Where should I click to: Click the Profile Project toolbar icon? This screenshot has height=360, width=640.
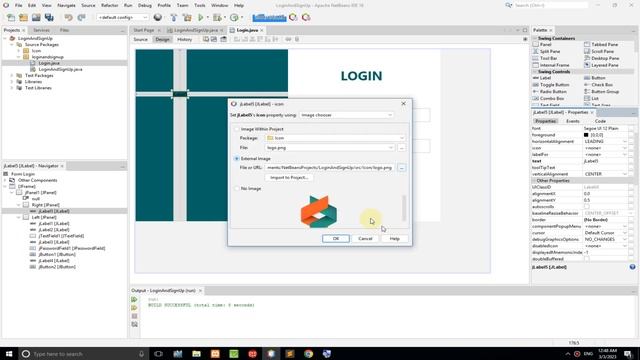(x=234, y=18)
